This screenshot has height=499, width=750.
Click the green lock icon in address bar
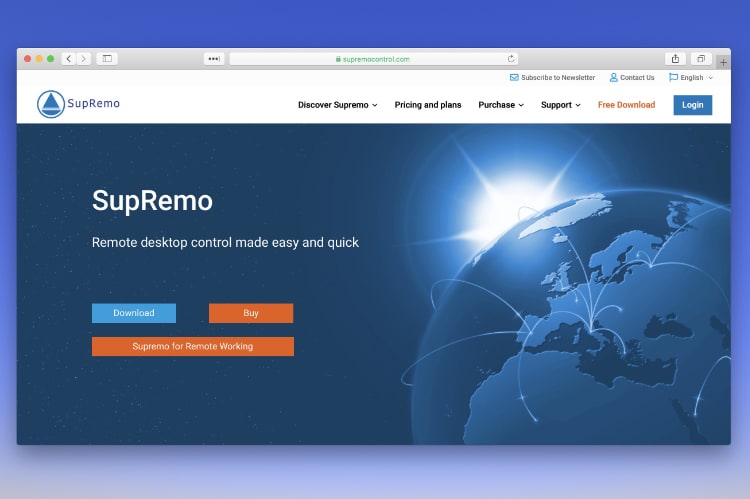pos(338,59)
